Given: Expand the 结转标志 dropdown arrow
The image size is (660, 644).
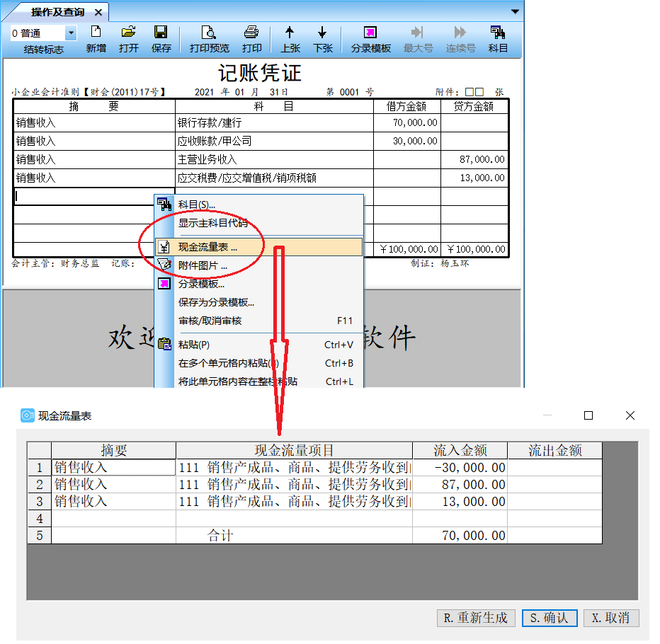Looking at the screenshot, I should pyautogui.click(x=71, y=33).
